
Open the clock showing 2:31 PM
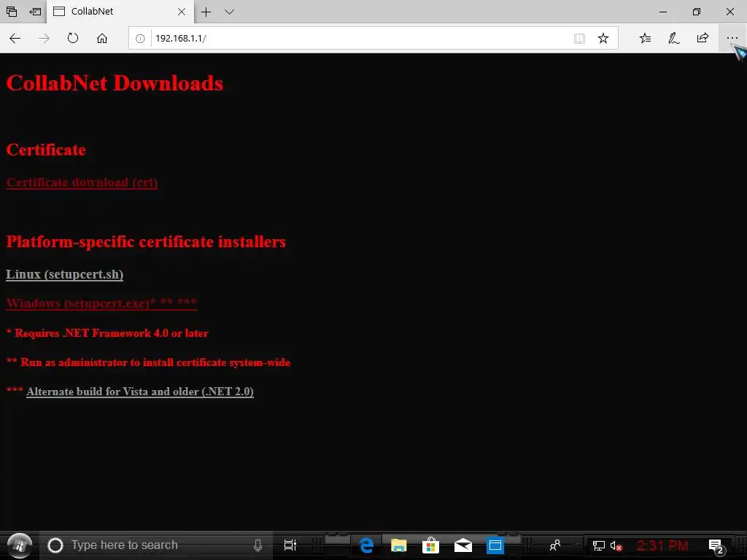click(x=662, y=545)
